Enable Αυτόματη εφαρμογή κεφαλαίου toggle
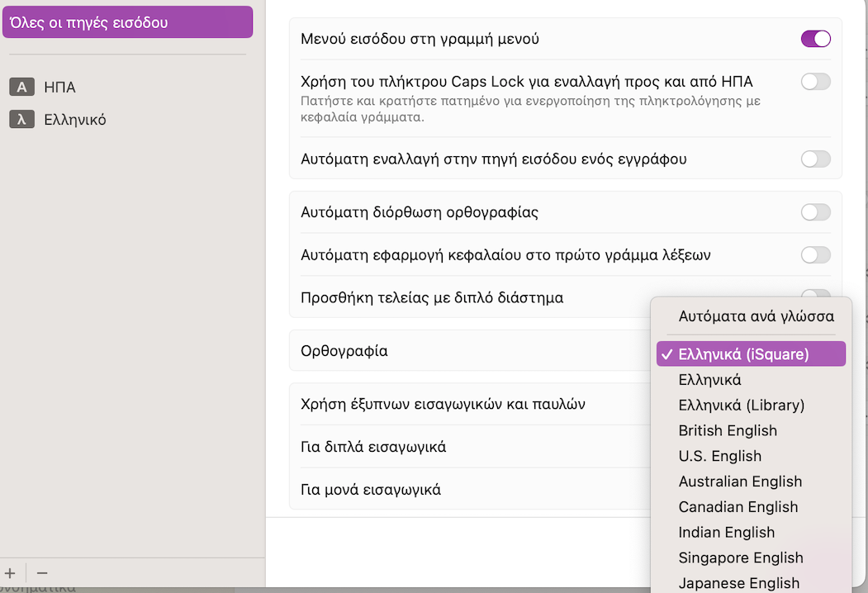 tap(815, 255)
